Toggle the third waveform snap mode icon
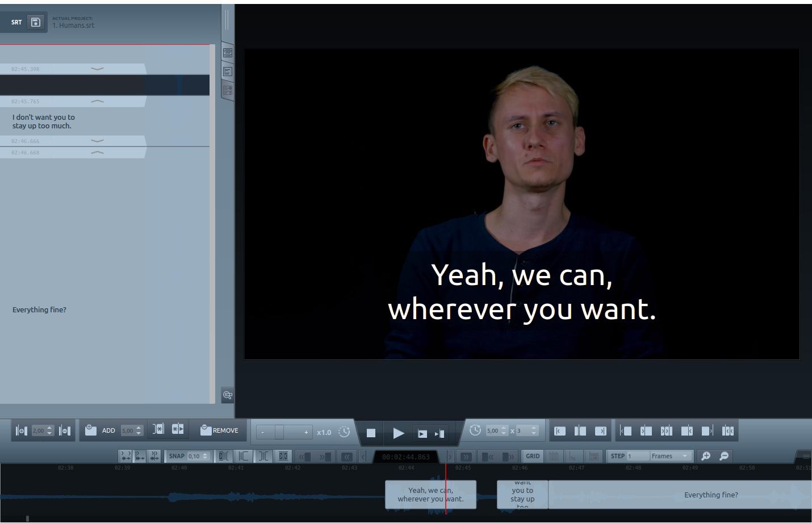This screenshot has height=523, width=812. pos(154,456)
